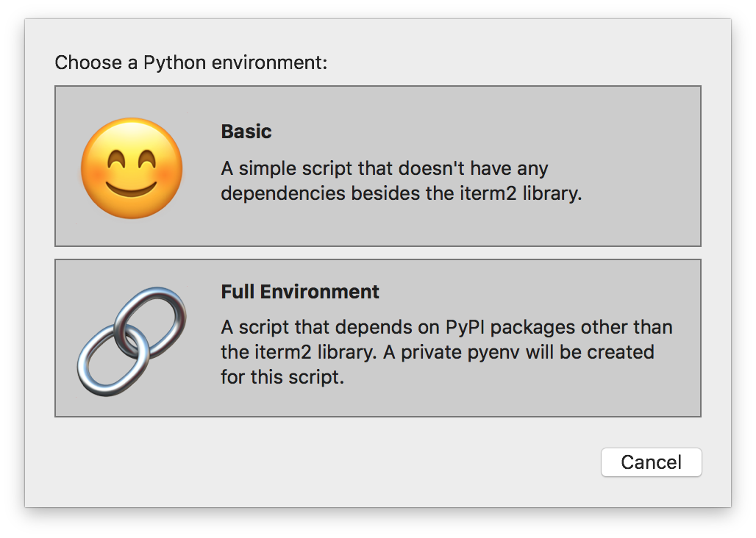Click the smiling emoji for a simple script
756x538 pixels.
pyautogui.click(x=131, y=168)
